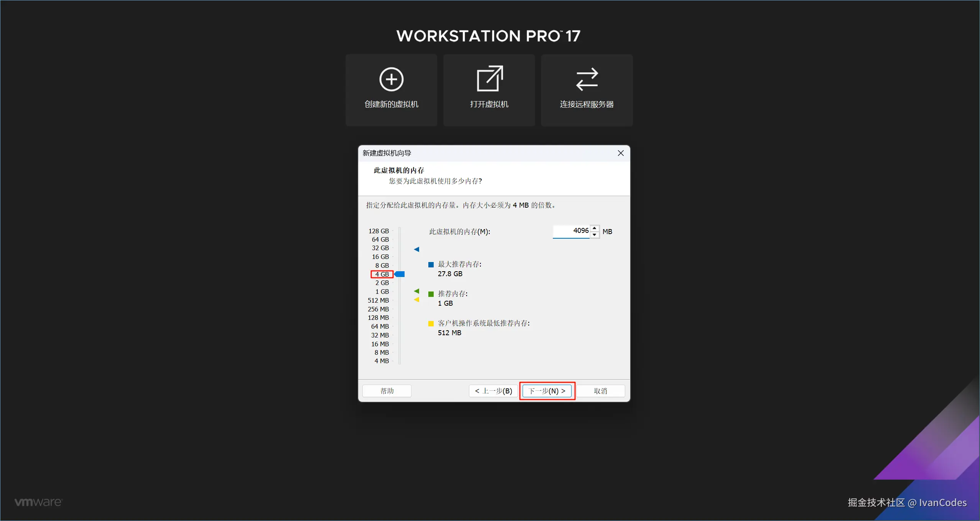Click the blue maximum recommended memory marker
This screenshot has width=980, height=521.
point(416,249)
